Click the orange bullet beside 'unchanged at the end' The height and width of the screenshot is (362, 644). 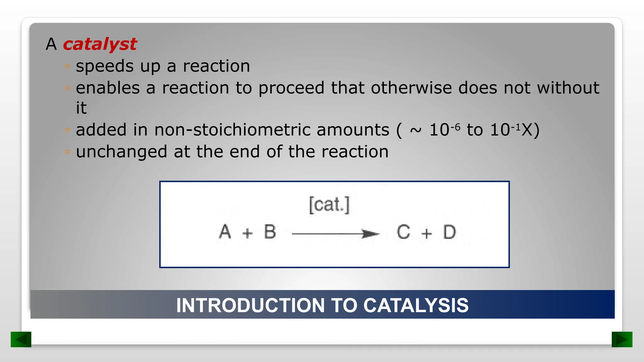pyautogui.click(x=67, y=152)
